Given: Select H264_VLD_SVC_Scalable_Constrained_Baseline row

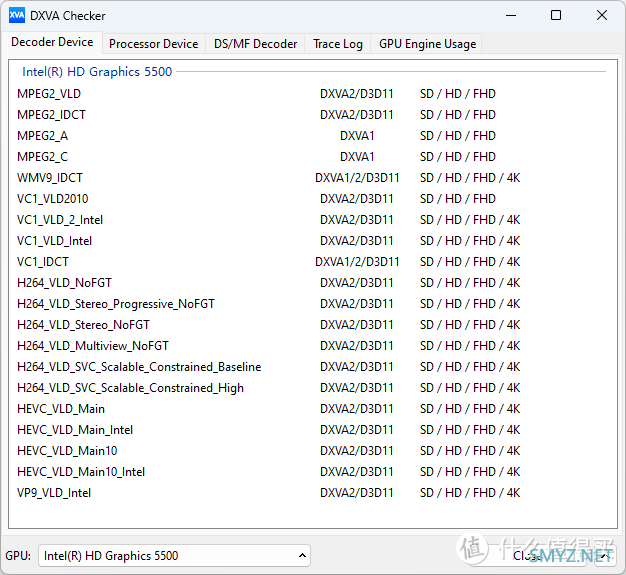Looking at the screenshot, I should tap(313, 367).
